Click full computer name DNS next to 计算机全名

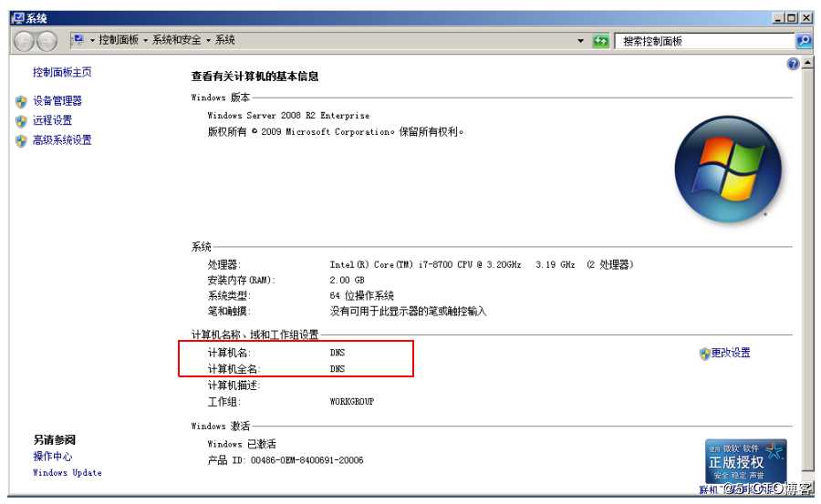point(338,369)
